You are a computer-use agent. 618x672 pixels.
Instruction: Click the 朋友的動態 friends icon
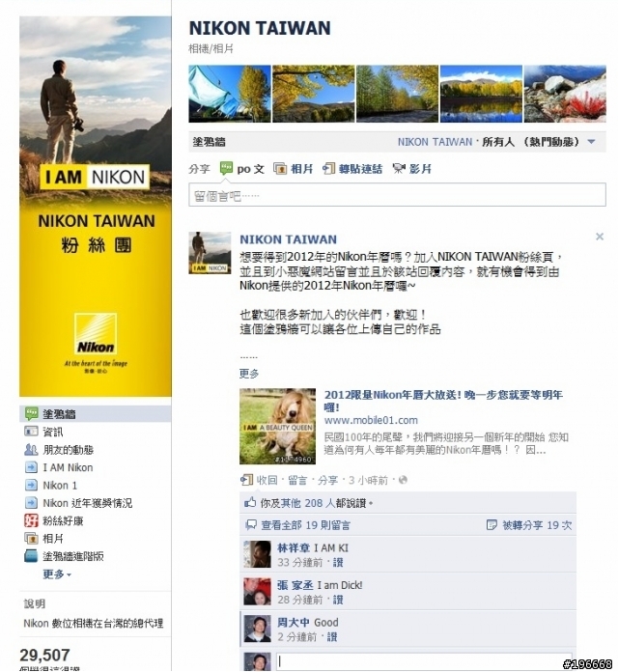click(31, 449)
